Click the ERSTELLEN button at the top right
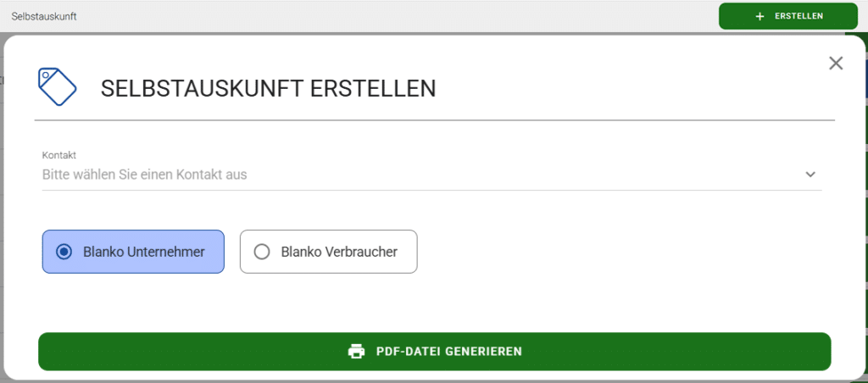Viewport: 868px width, 383px height. (788, 16)
